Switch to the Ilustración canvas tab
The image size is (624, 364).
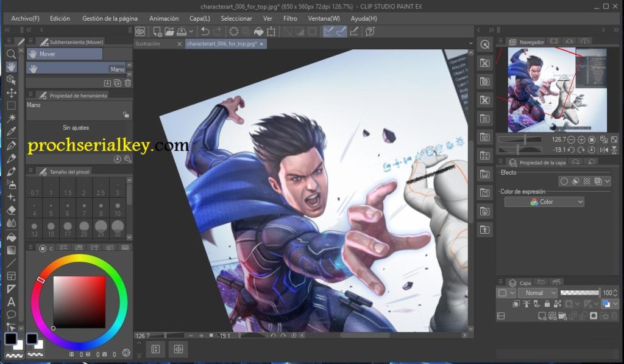(147, 44)
